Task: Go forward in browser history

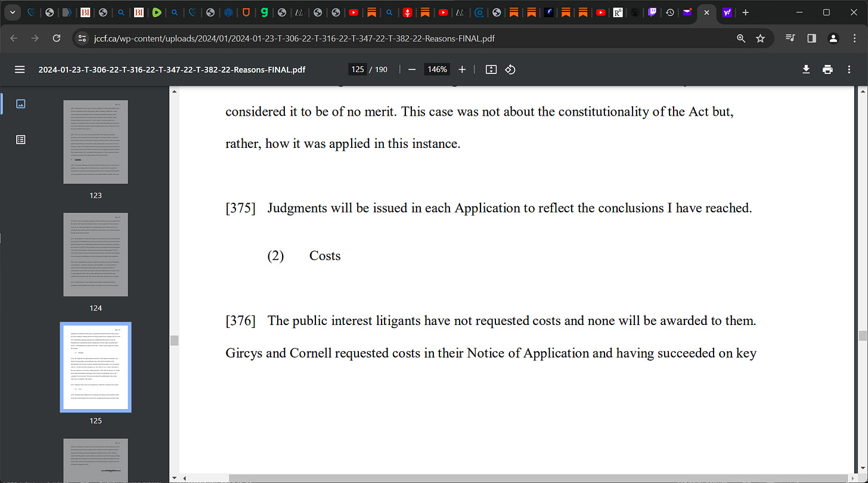Action: coord(35,38)
